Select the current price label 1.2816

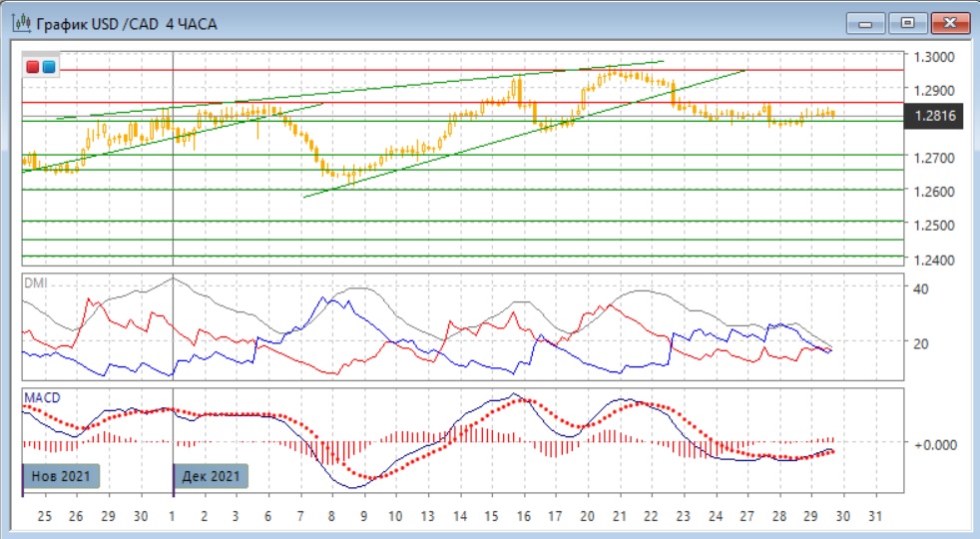[x=935, y=117]
